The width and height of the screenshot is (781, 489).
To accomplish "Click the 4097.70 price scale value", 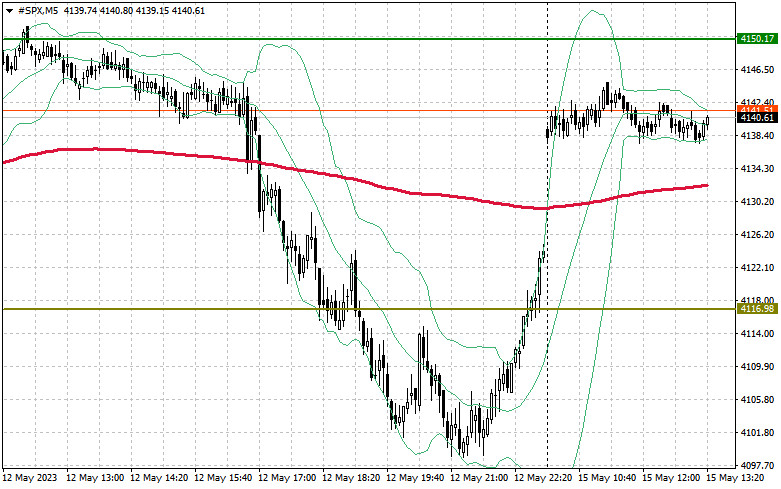I will coord(758,466).
